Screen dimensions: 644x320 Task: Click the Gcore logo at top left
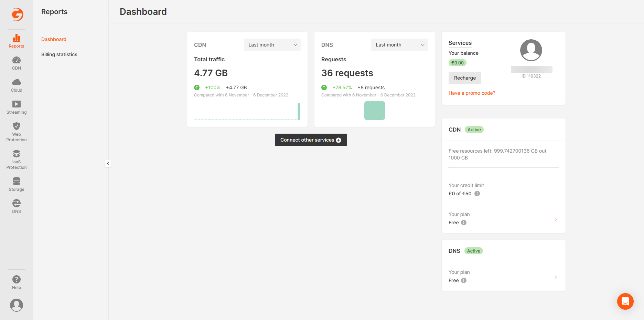(17, 14)
